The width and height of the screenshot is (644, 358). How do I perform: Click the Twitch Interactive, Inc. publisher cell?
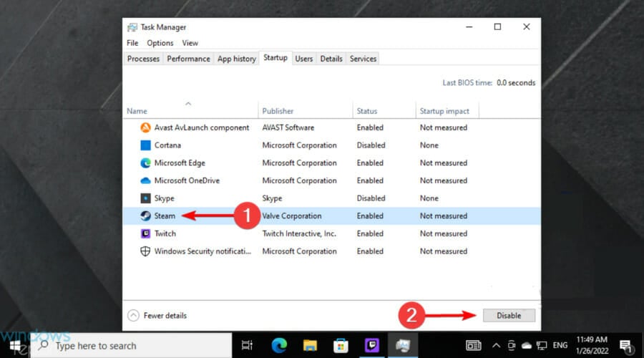pyautogui.click(x=299, y=233)
